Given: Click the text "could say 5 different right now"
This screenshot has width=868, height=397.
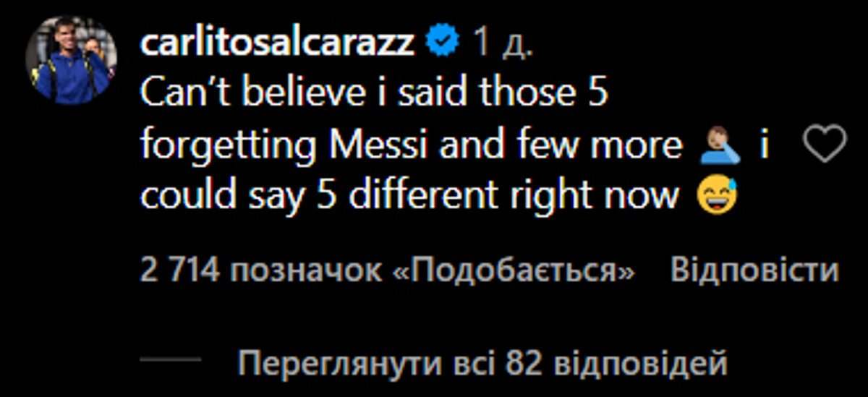Looking at the screenshot, I should 409,195.
